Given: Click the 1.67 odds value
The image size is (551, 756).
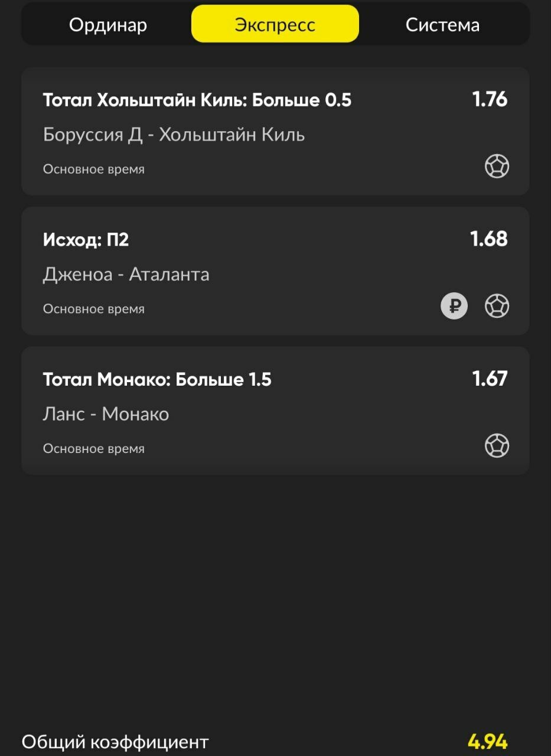Looking at the screenshot, I should (490, 379).
